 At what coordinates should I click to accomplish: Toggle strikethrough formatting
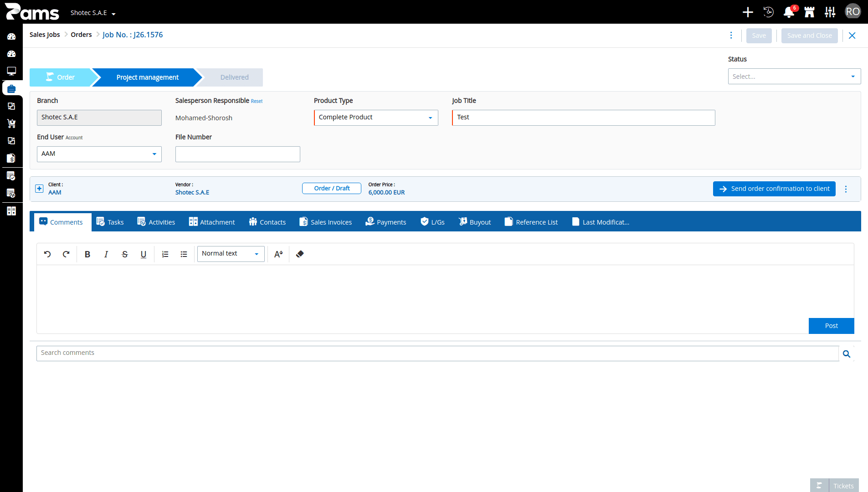tap(125, 254)
